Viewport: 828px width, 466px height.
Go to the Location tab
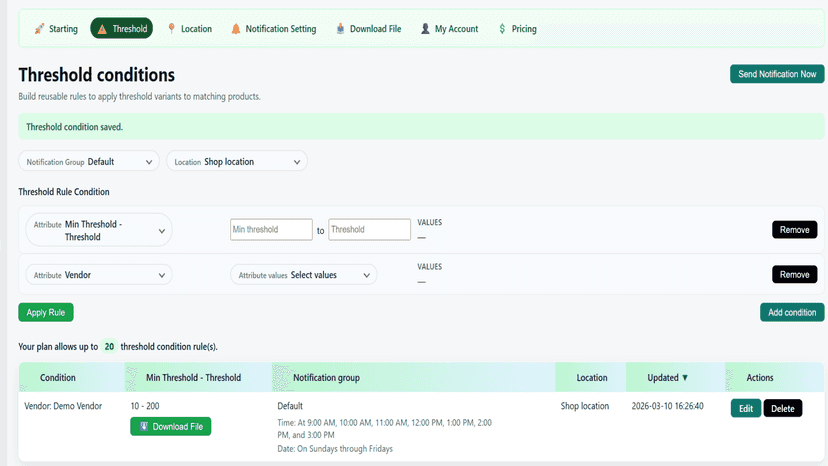point(190,29)
